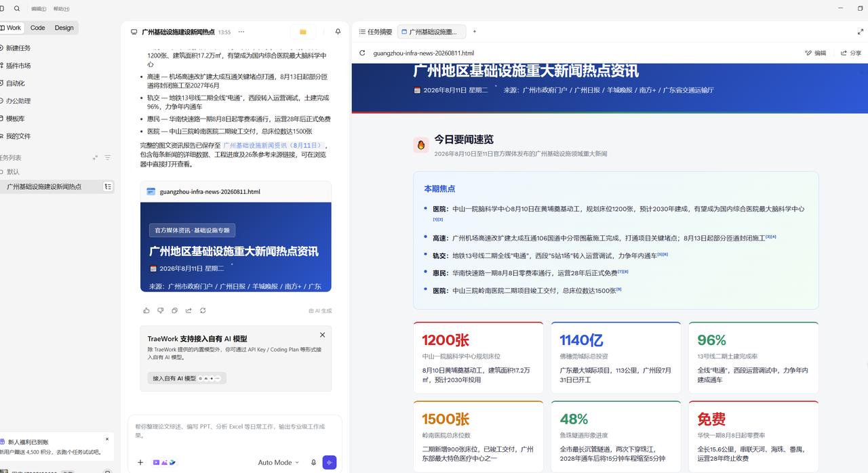Switch to the Code mode tab
The image size is (868, 473).
tap(38, 28)
